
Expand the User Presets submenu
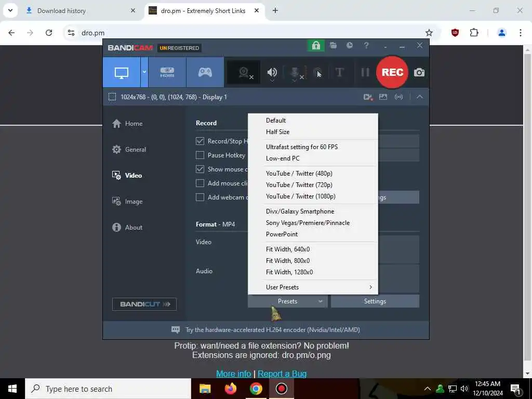[x=313, y=287]
